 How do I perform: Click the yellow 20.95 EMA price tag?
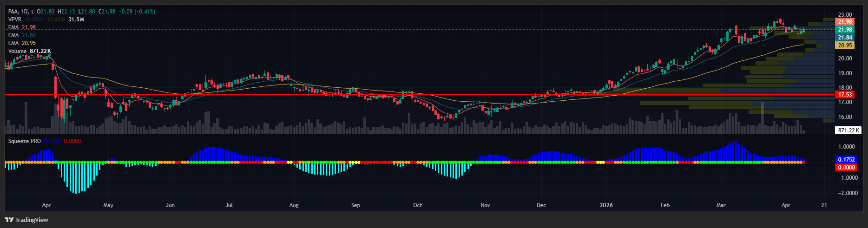click(844, 46)
